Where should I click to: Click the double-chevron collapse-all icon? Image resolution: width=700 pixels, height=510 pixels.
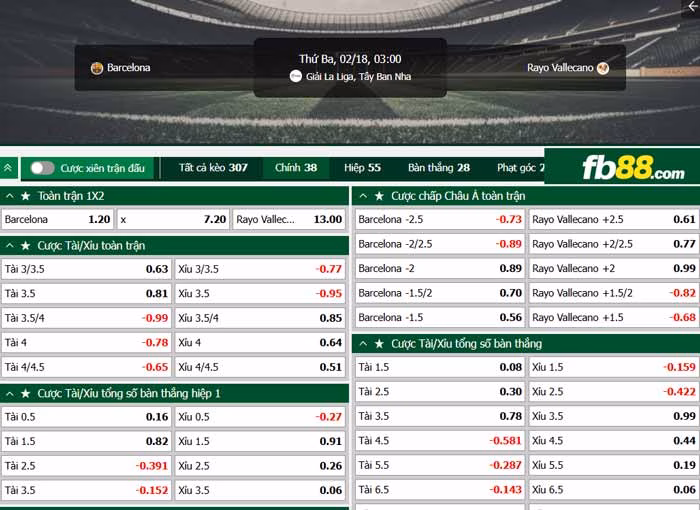[x=8, y=168]
